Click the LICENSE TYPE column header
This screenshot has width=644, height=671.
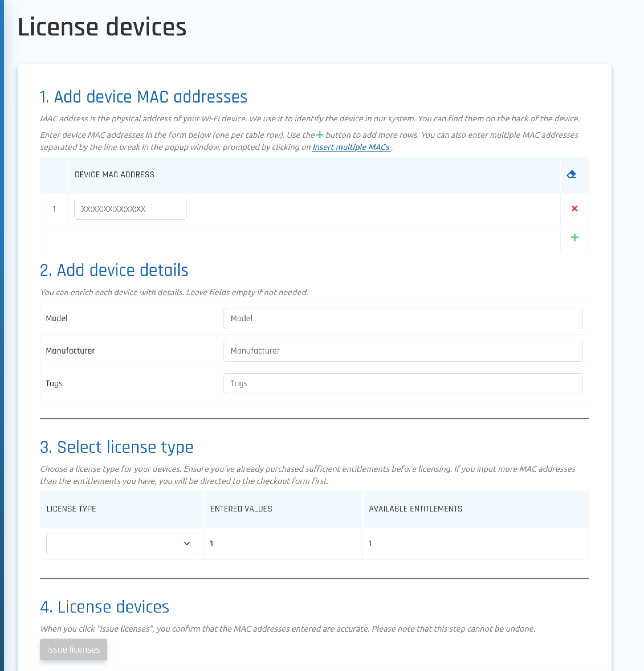tap(71, 509)
